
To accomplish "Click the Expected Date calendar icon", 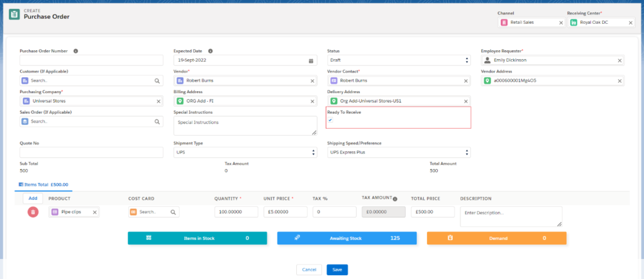I will 311,60.
